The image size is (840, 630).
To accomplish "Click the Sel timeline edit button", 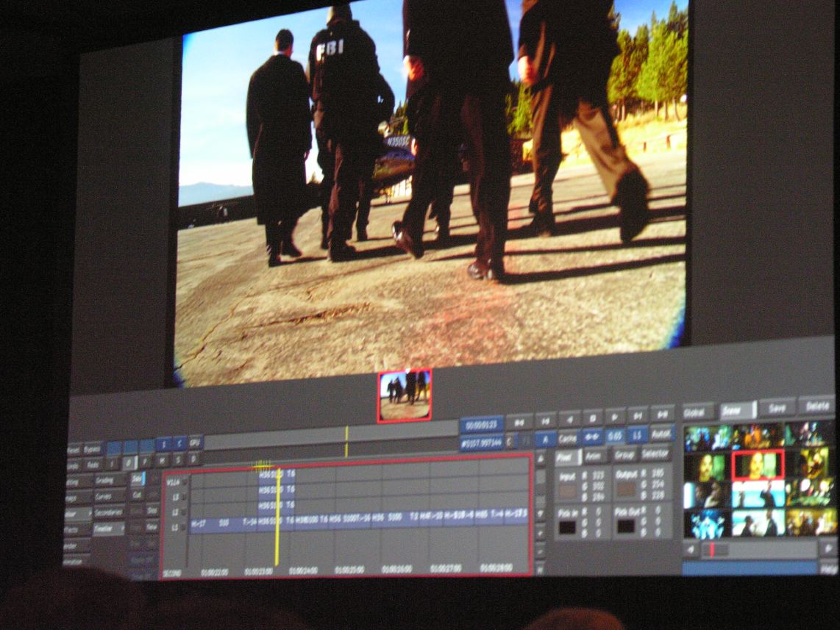I will pos(138,479).
